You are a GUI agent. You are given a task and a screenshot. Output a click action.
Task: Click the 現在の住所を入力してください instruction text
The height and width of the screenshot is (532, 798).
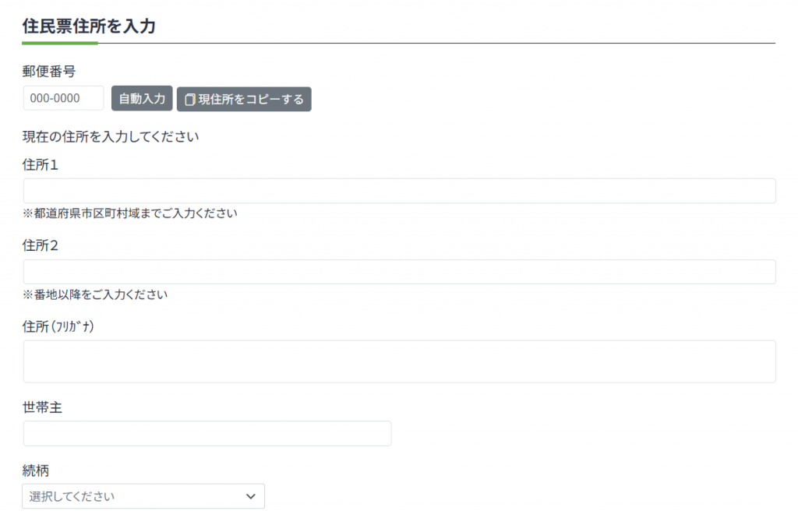coord(111,137)
